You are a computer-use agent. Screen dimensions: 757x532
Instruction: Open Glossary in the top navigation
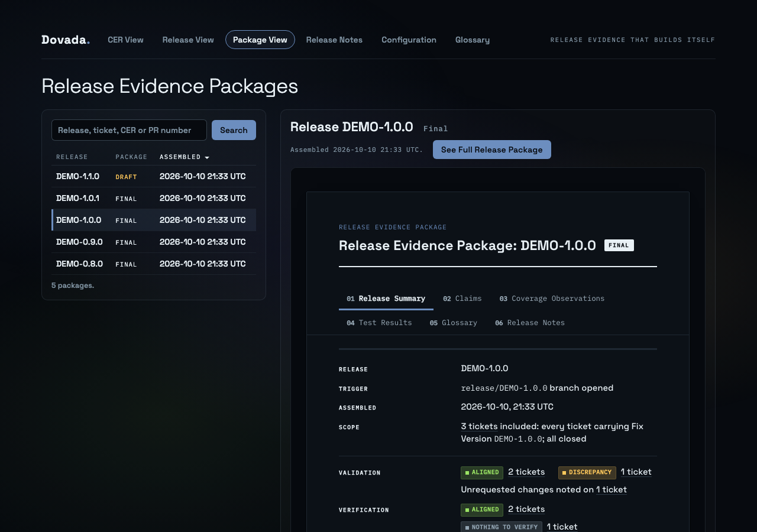(473, 40)
